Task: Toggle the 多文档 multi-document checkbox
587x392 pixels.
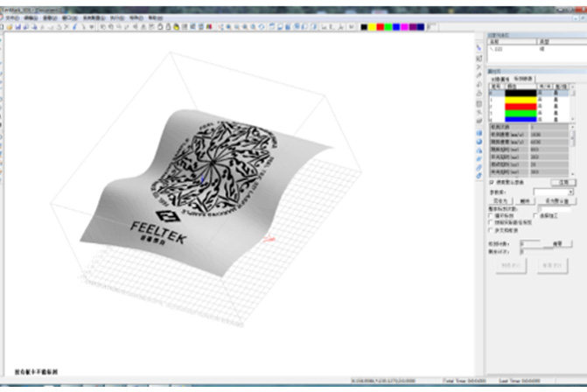Action: [491, 230]
